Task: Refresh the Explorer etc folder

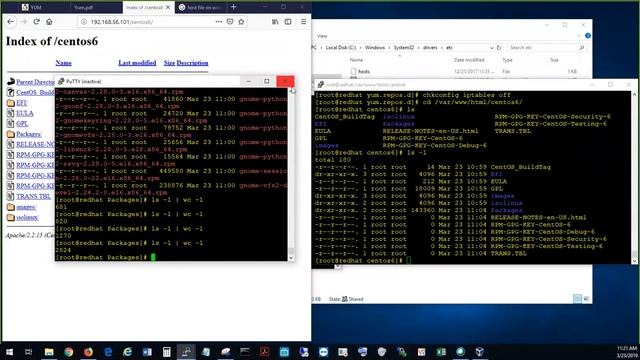Action: pos(499,48)
